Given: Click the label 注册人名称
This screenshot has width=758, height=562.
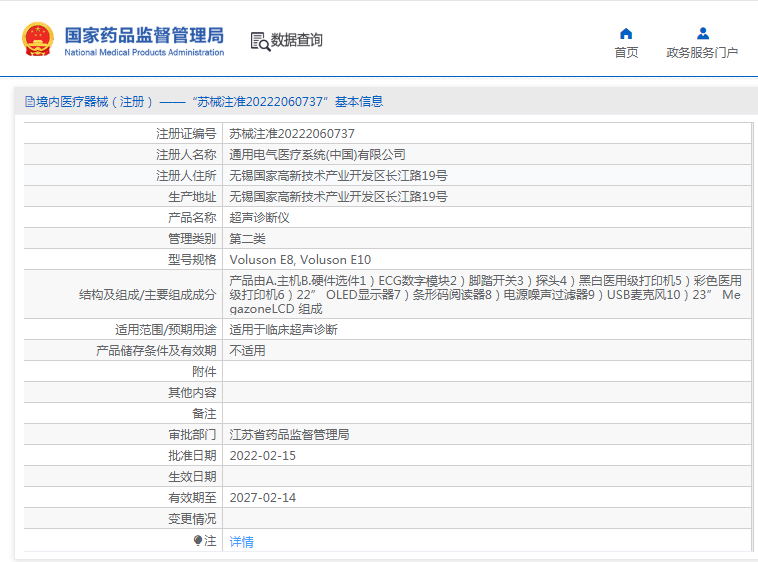Looking at the screenshot, I should (186, 155).
